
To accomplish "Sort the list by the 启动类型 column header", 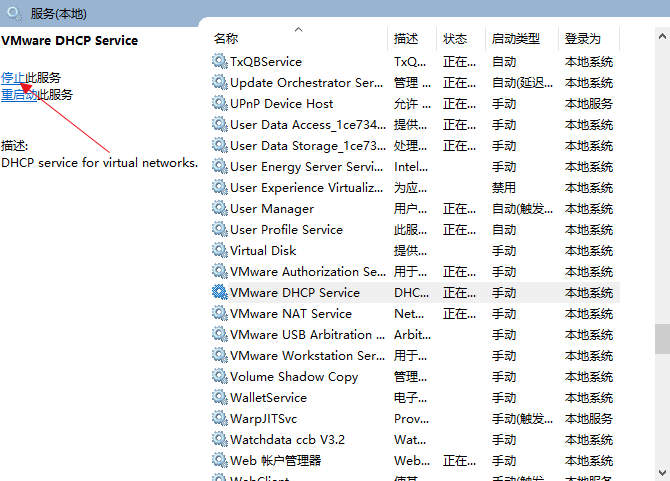I will [x=516, y=39].
